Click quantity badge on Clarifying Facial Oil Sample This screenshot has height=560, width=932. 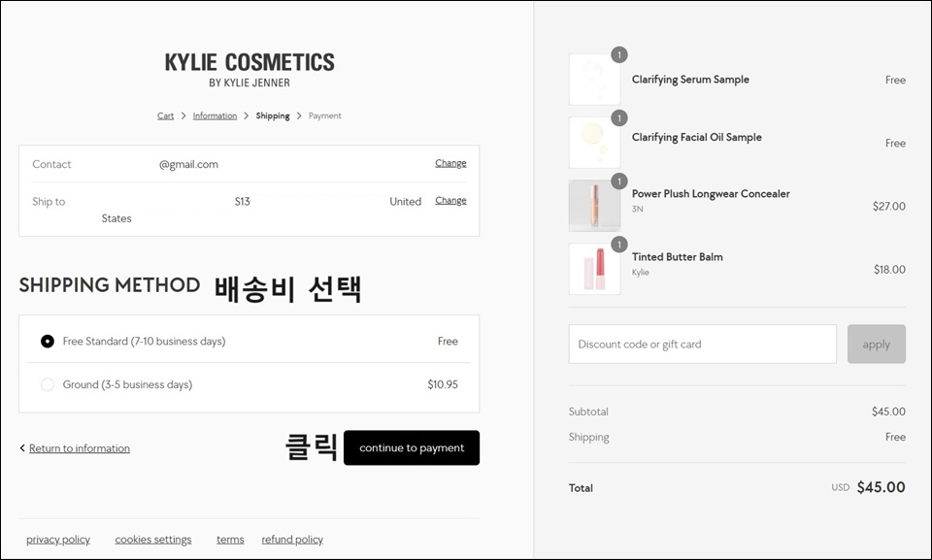(619, 117)
